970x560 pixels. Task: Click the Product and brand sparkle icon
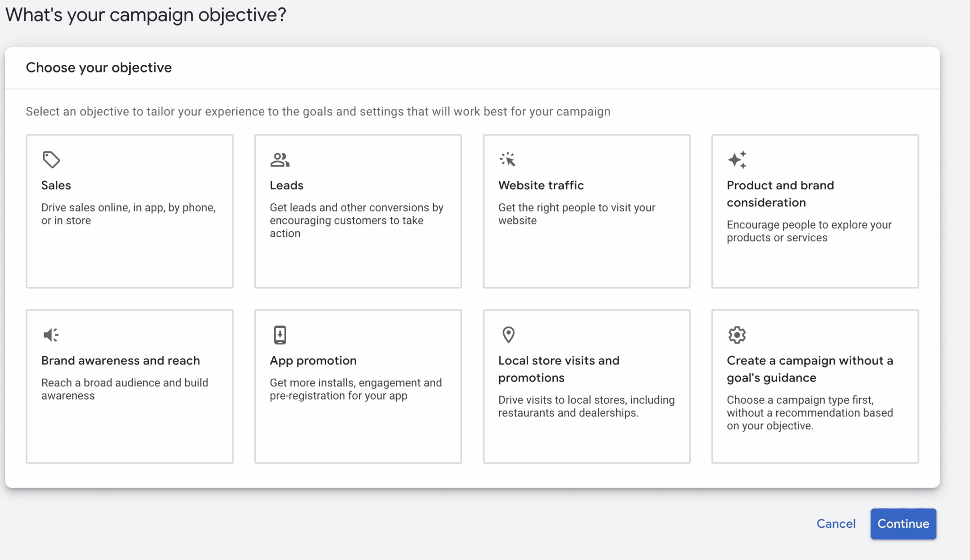(x=737, y=160)
